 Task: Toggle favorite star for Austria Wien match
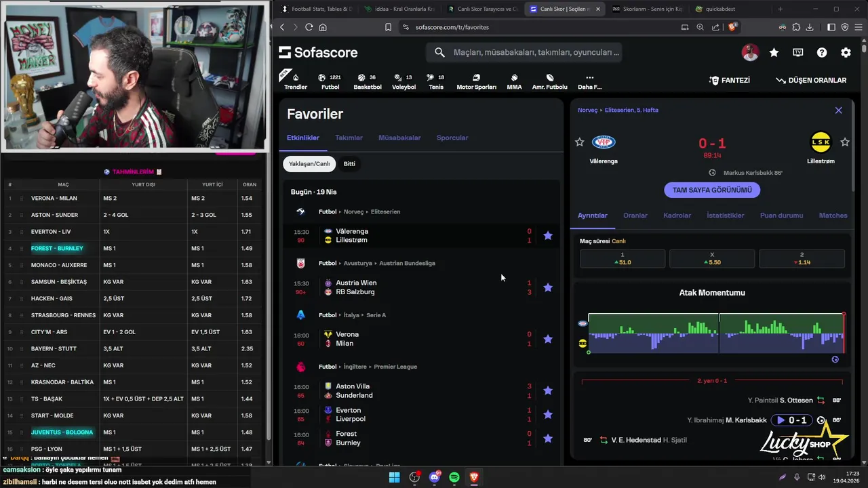coord(548,287)
